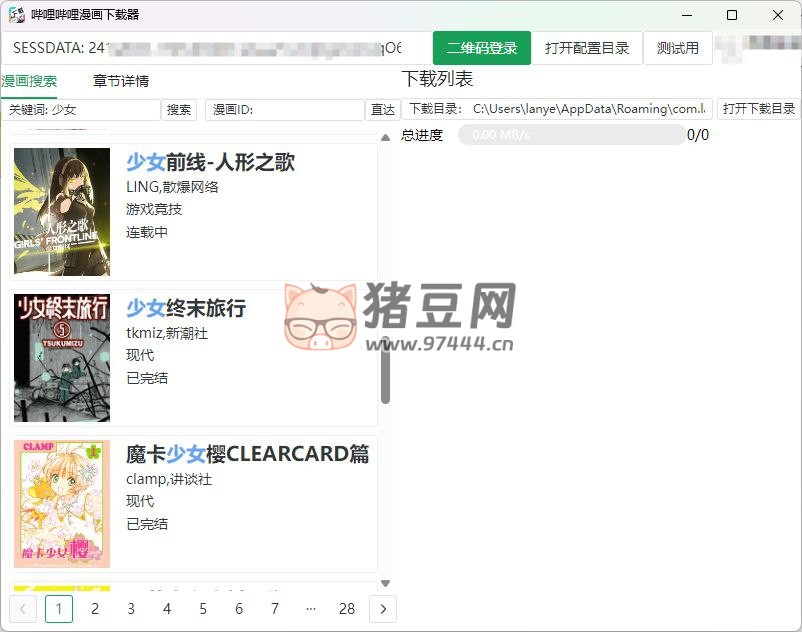
Task: Switch to the 漫画搜索 tab
Action: click(30, 81)
